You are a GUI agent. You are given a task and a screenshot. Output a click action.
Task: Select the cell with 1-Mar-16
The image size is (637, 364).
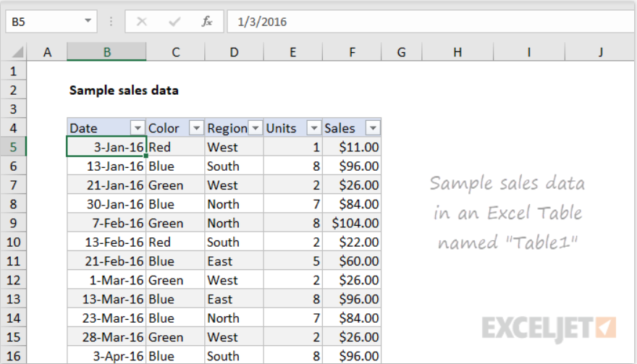106,280
